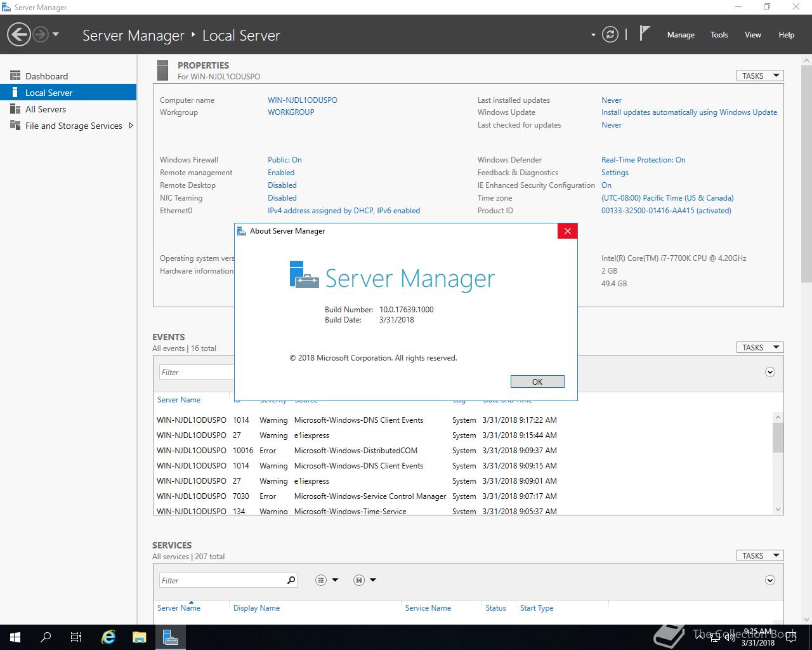
Task: Open the Events TASKS dropdown
Action: click(x=760, y=347)
